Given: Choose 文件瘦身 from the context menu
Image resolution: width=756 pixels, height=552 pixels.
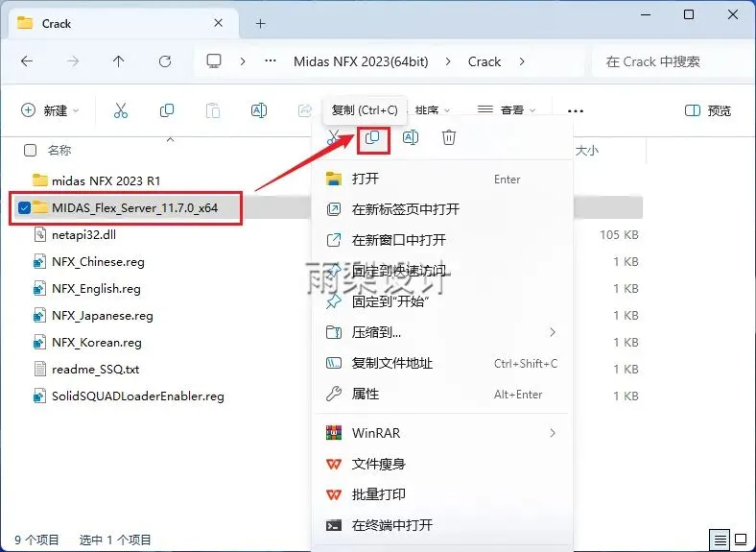Looking at the screenshot, I should 442,464.
